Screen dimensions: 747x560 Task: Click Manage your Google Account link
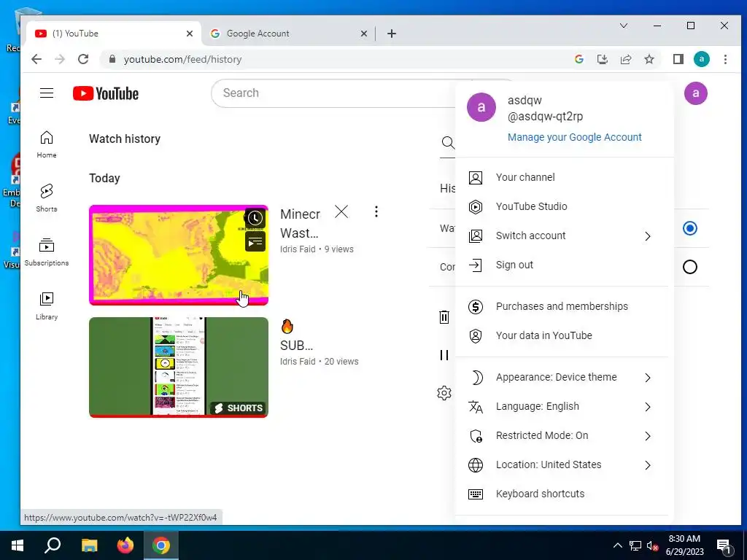pos(575,137)
